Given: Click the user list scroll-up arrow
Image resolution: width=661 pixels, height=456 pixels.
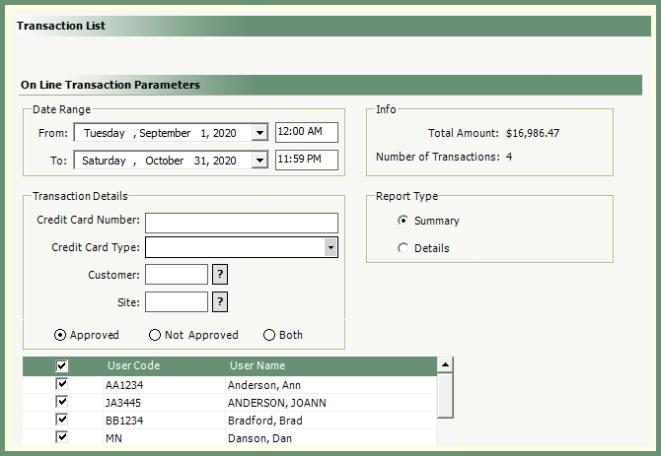Looking at the screenshot, I should (445, 365).
